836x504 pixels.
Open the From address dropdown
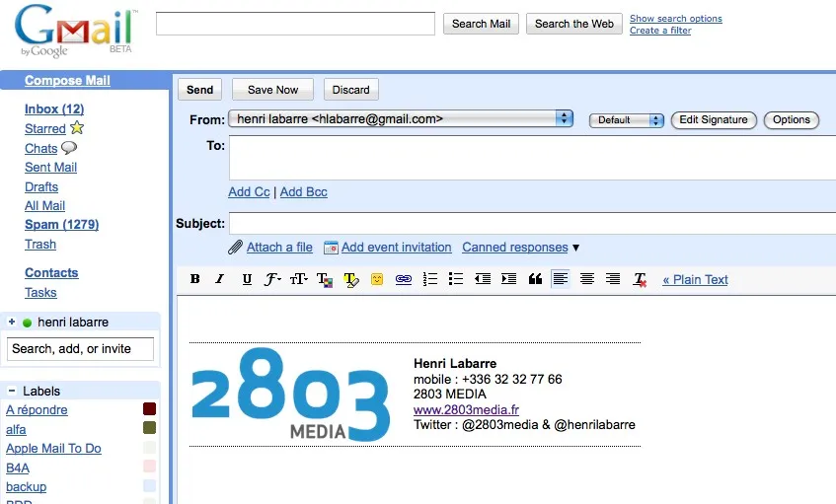pos(401,118)
